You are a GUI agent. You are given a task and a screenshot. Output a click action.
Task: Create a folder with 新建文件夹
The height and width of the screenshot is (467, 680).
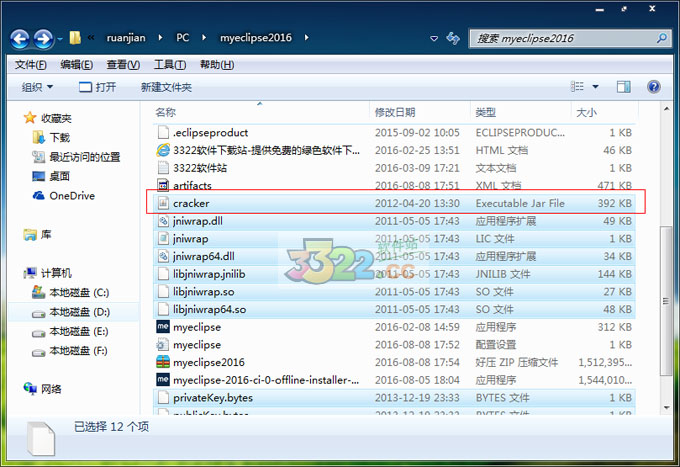point(166,87)
